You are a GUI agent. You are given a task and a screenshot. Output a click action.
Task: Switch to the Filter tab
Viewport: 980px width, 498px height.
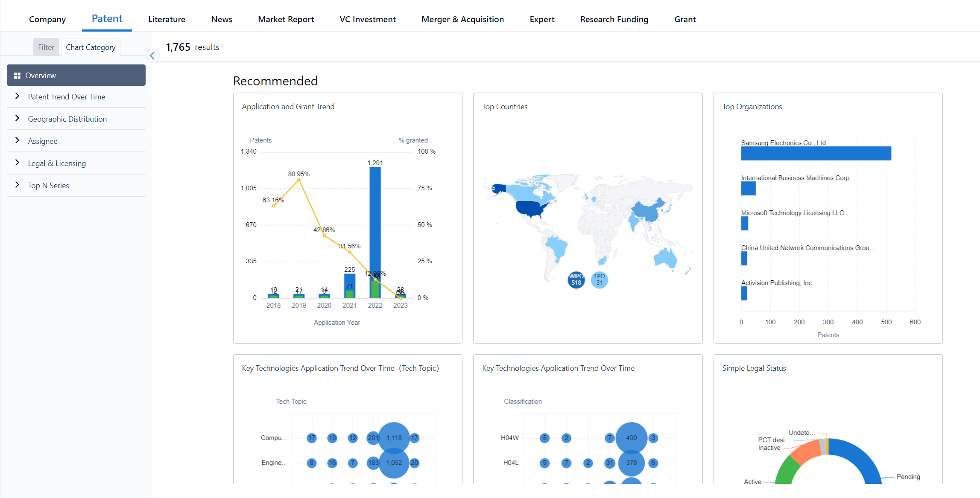click(x=46, y=47)
